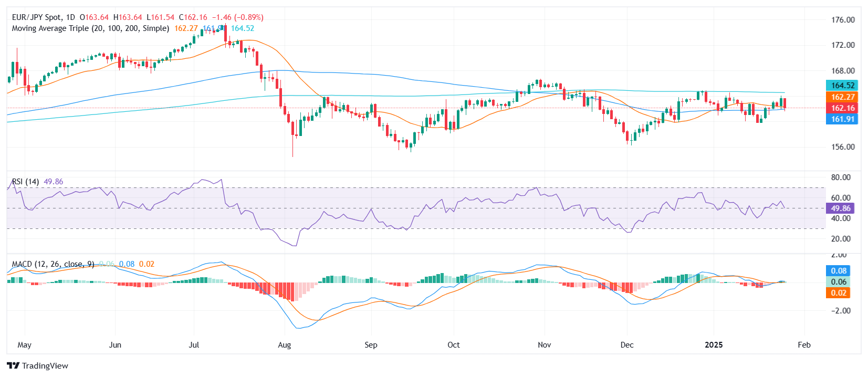This screenshot has height=377, width=868.
Task: Click the orange 0.02 MACD signal tag
Action: click(x=838, y=293)
